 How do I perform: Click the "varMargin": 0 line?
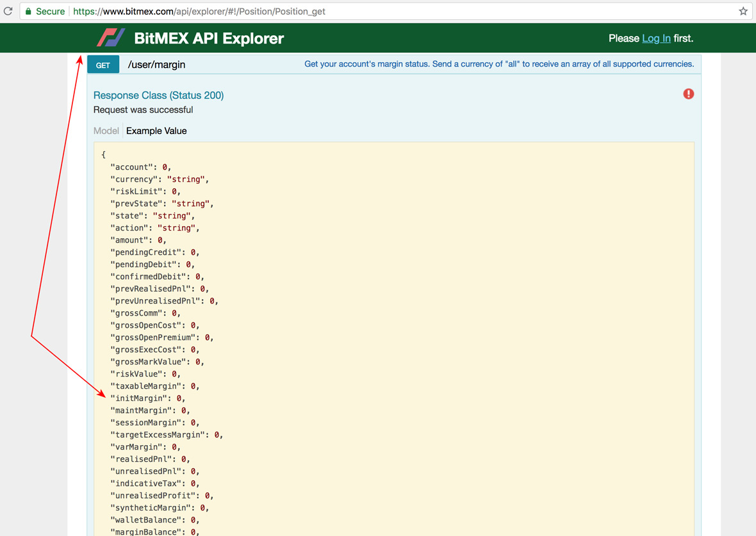pyautogui.click(x=145, y=448)
